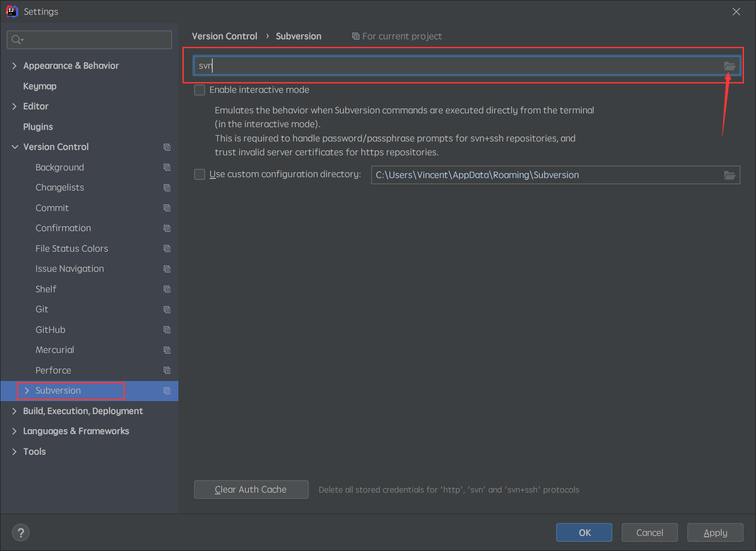Select Mercurial settings
756x551 pixels.
(x=55, y=350)
